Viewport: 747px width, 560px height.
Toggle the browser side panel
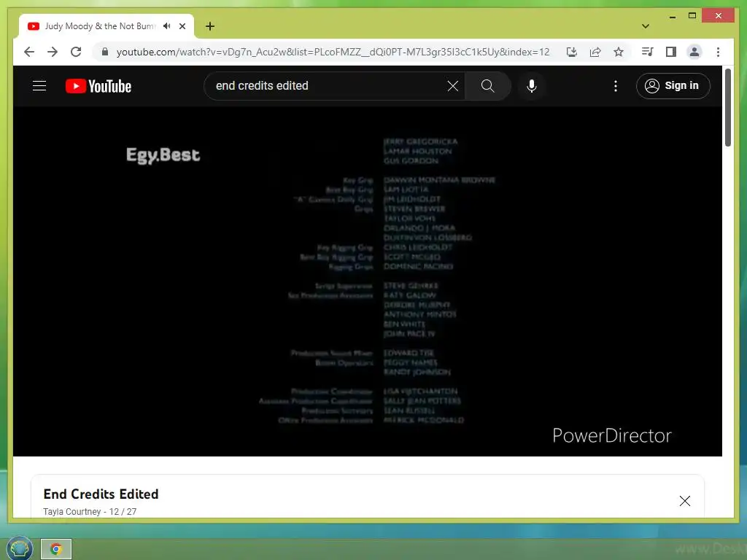point(671,52)
